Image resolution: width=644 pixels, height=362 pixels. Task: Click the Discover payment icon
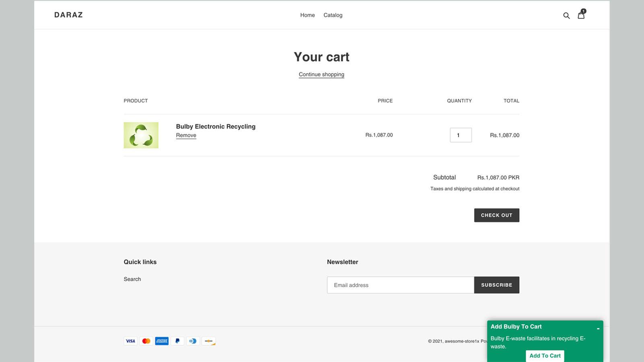pyautogui.click(x=208, y=341)
